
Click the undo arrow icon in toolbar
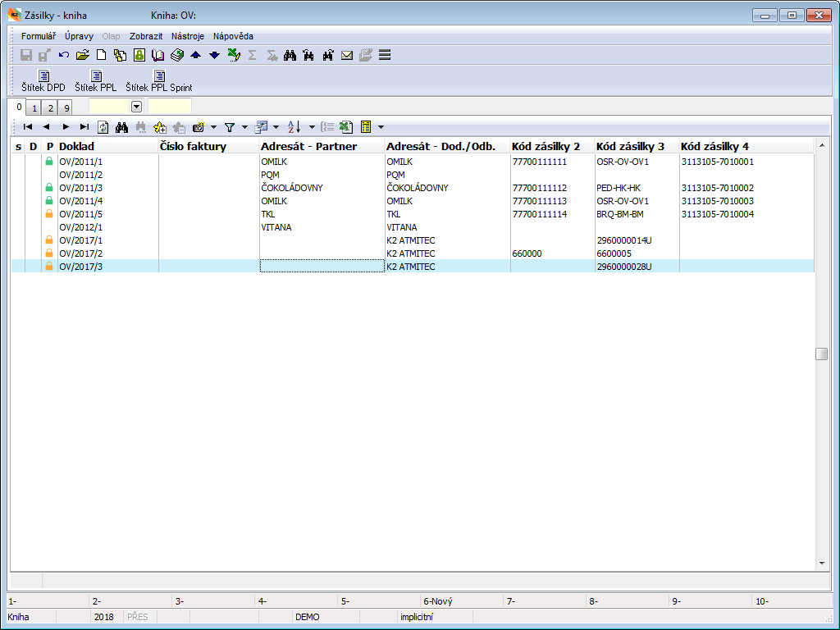63,55
